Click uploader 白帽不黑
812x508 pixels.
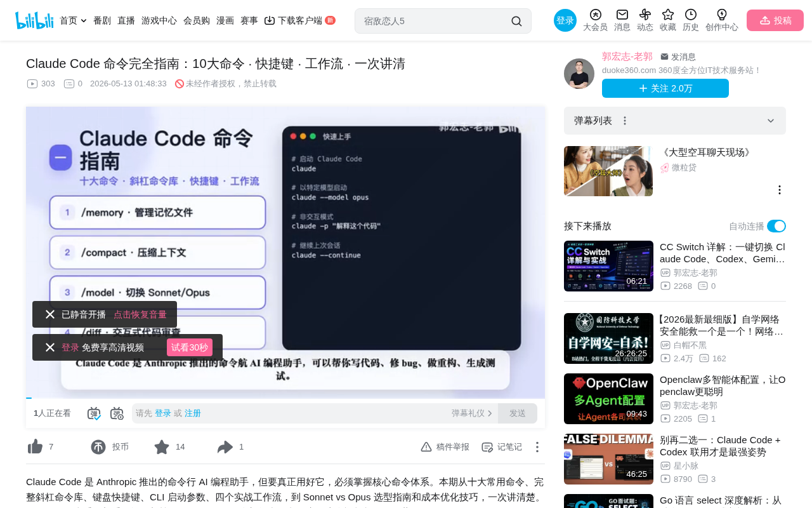point(690,345)
